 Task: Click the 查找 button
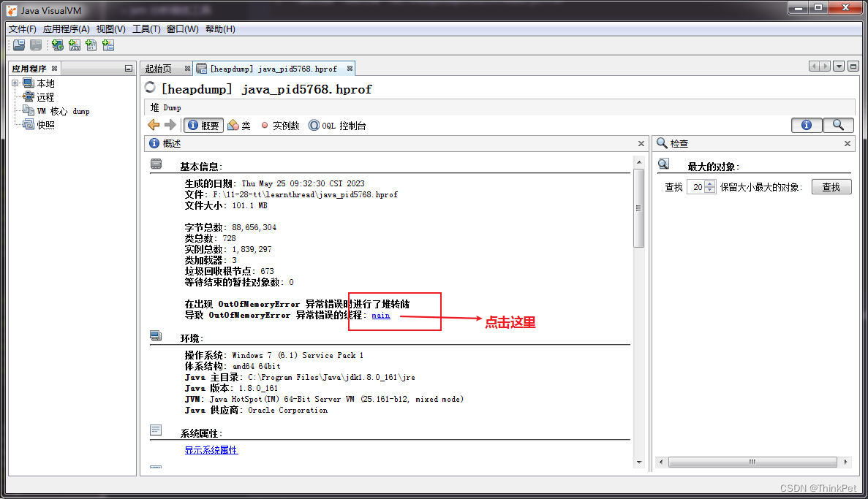tap(831, 187)
